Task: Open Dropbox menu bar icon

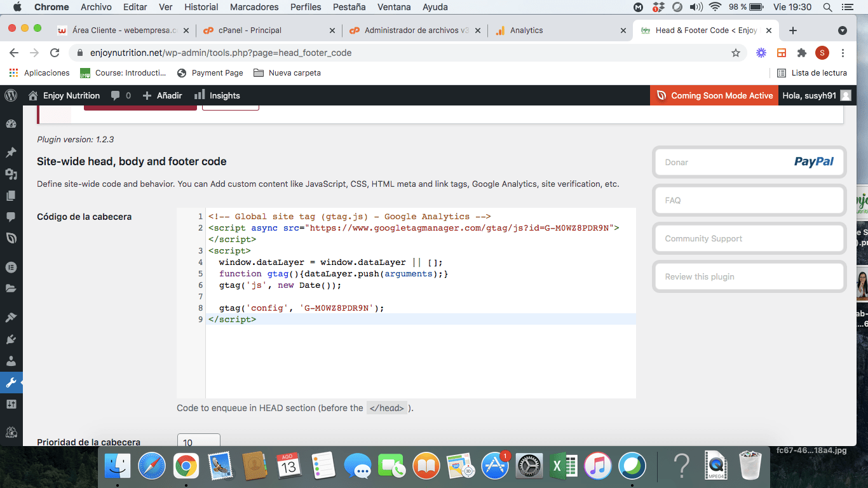Action: click(x=658, y=7)
